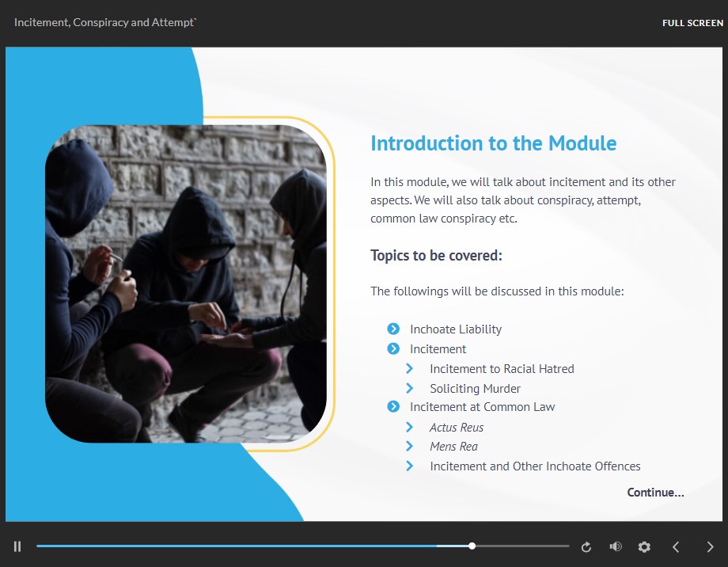728x567 pixels.
Task: Click the playback progress slider handle
Action: click(472, 546)
